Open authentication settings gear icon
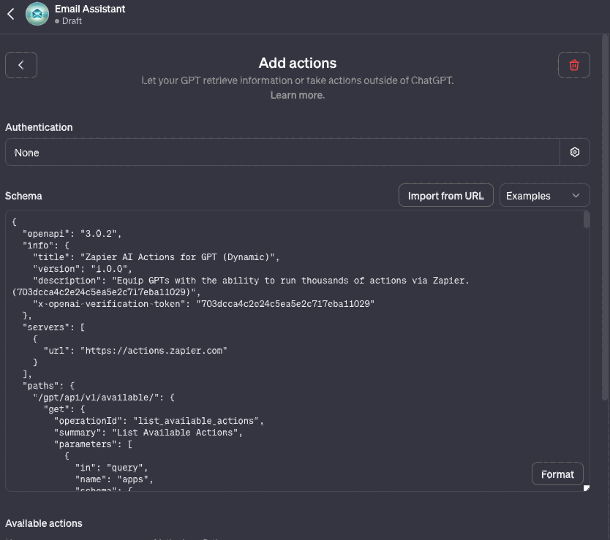Image resolution: width=610 pixels, height=540 pixels. 575,152
